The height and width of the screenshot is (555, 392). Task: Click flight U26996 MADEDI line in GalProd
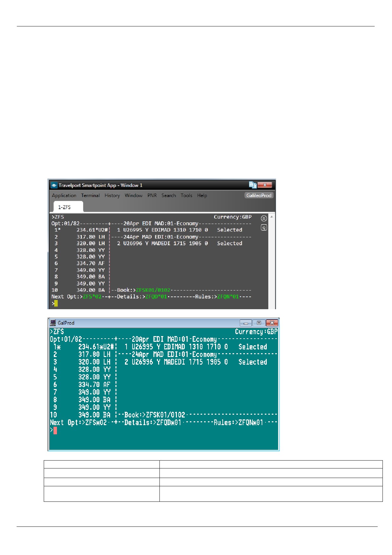(x=196, y=362)
